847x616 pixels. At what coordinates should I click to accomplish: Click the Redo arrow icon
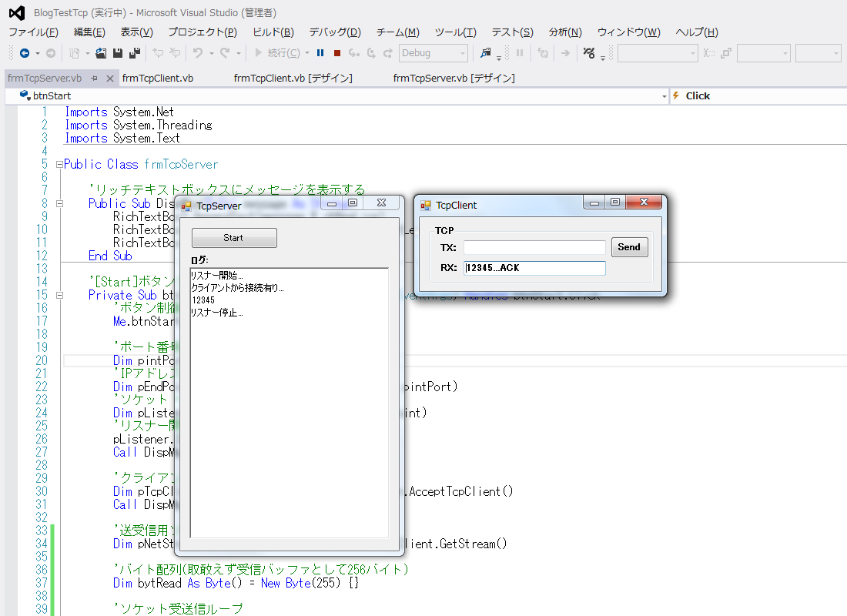tap(225, 53)
